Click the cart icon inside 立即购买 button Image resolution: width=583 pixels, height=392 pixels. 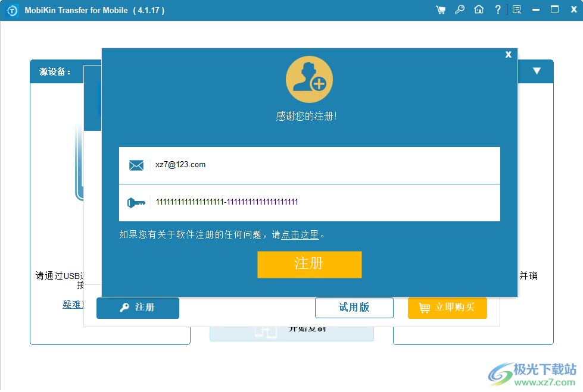[x=424, y=308]
